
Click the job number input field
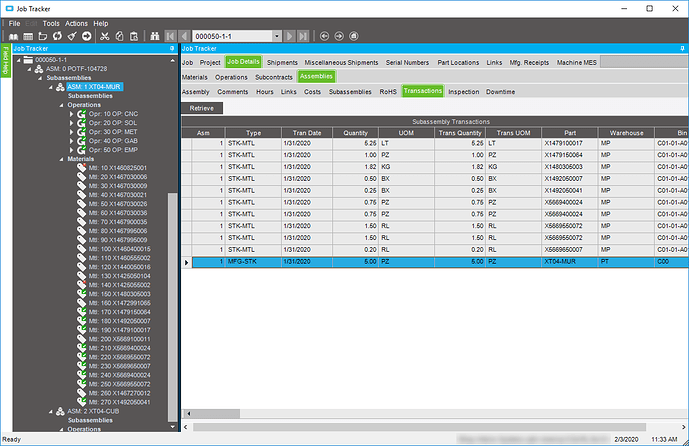pyautogui.click(x=233, y=36)
